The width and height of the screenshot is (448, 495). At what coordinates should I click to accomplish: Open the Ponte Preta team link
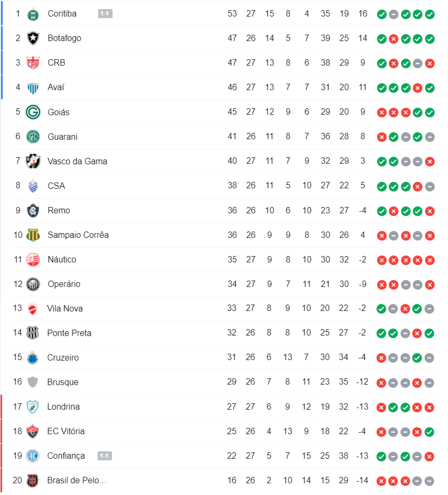click(x=69, y=333)
